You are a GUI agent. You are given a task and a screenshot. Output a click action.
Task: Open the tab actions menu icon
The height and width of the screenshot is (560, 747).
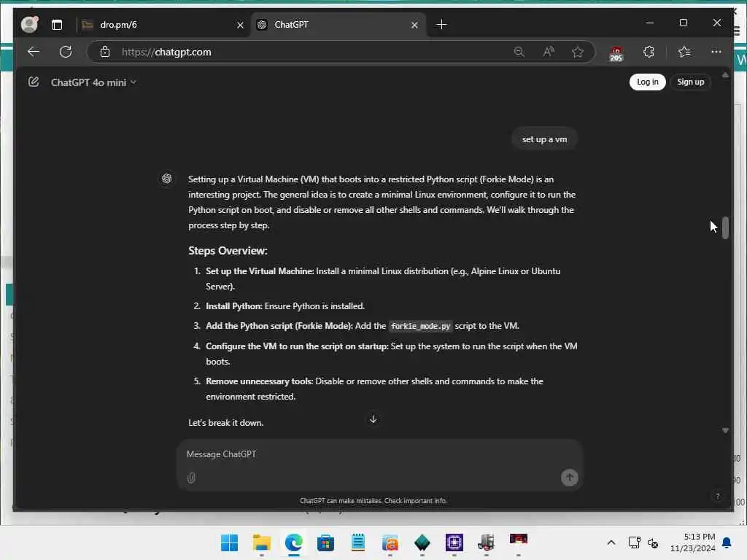coord(57,25)
